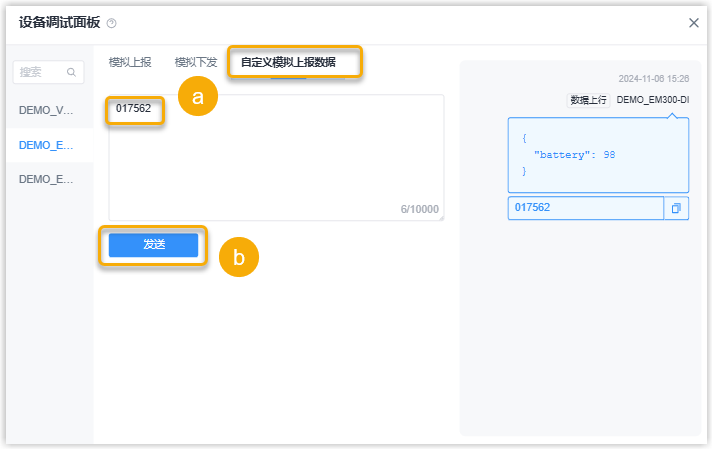Click the magnifier icon in search box

pyautogui.click(x=71, y=72)
